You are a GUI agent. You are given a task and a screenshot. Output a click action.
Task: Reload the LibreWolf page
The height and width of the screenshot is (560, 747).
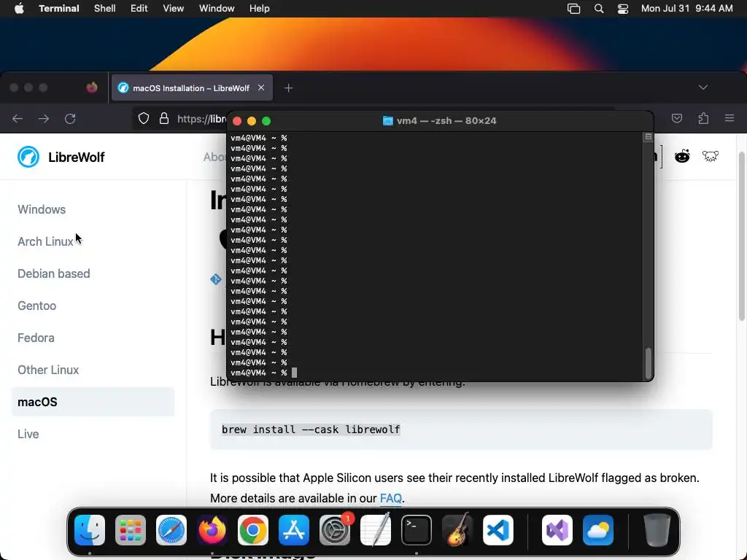(70, 119)
